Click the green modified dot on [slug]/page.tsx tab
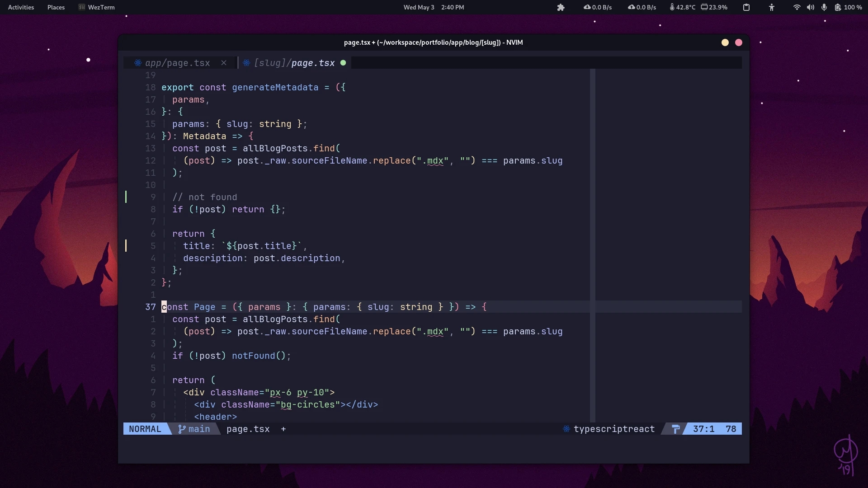 [x=343, y=63]
